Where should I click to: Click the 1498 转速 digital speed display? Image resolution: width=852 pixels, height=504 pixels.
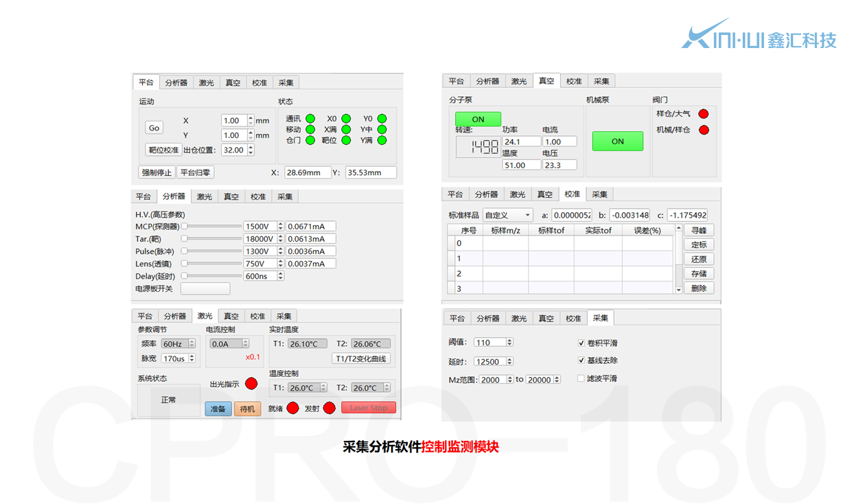pos(478,146)
